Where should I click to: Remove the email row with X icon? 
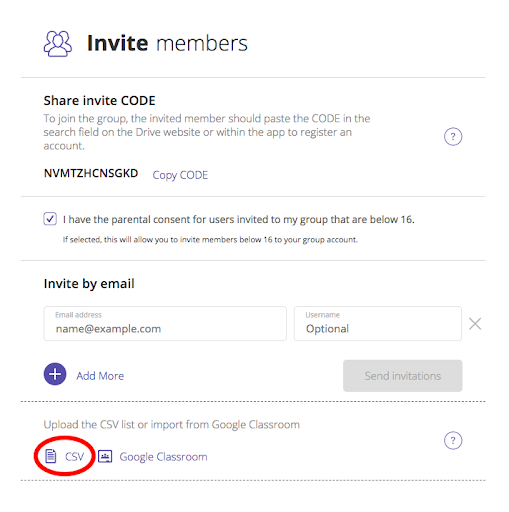pos(475,324)
